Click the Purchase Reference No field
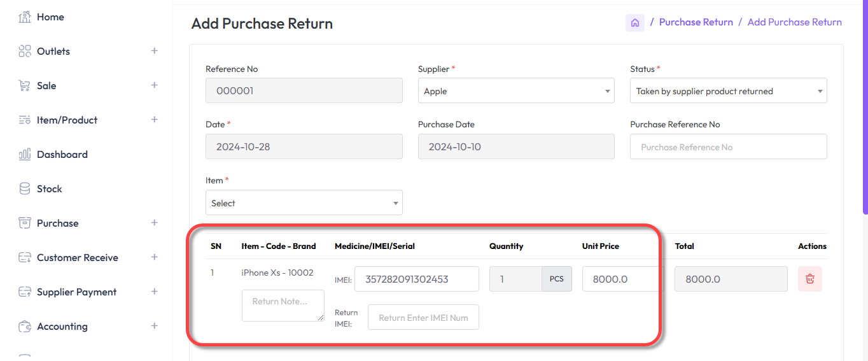This screenshot has height=361, width=868. pyautogui.click(x=728, y=147)
